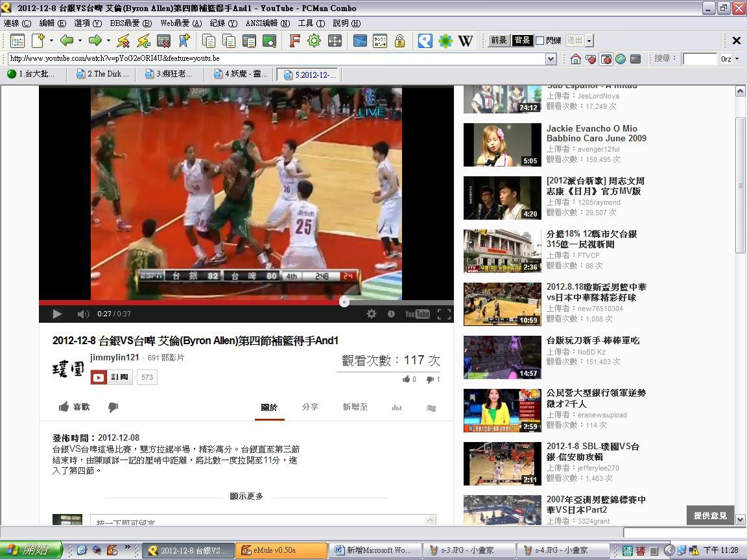Click the padlock icon in the toolbar
The width and height of the screenshot is (747, 560).
coord(400,41)
